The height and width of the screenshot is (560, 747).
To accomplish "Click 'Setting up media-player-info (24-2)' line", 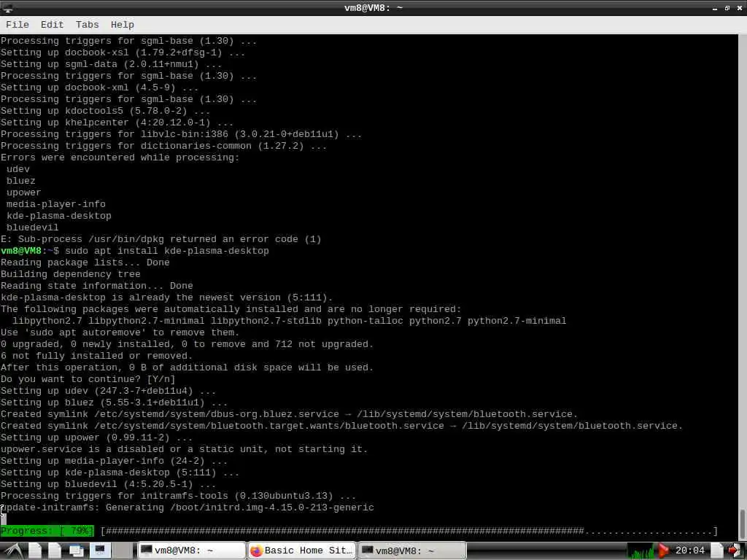I will click(114, 461).
